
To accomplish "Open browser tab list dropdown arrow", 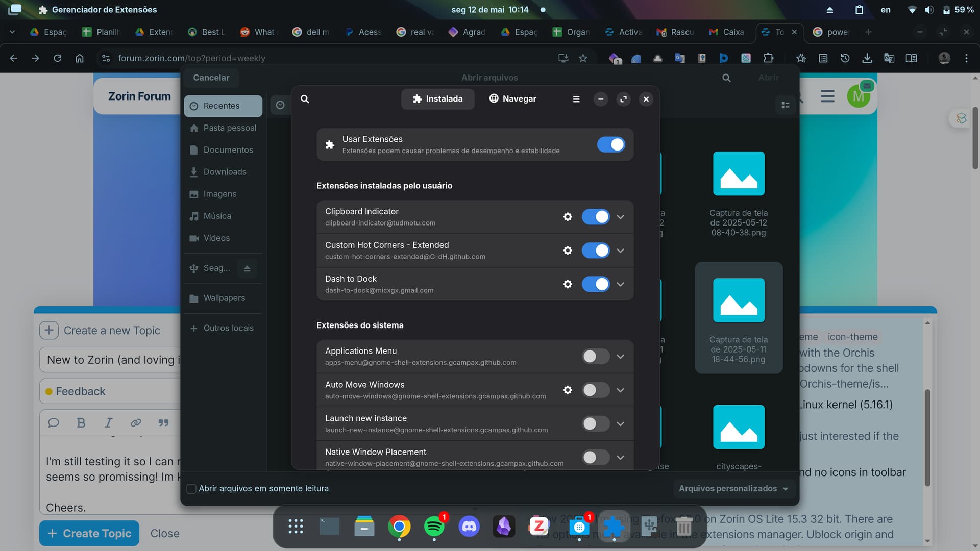I will pyautogui.click(x=12, y=32).
